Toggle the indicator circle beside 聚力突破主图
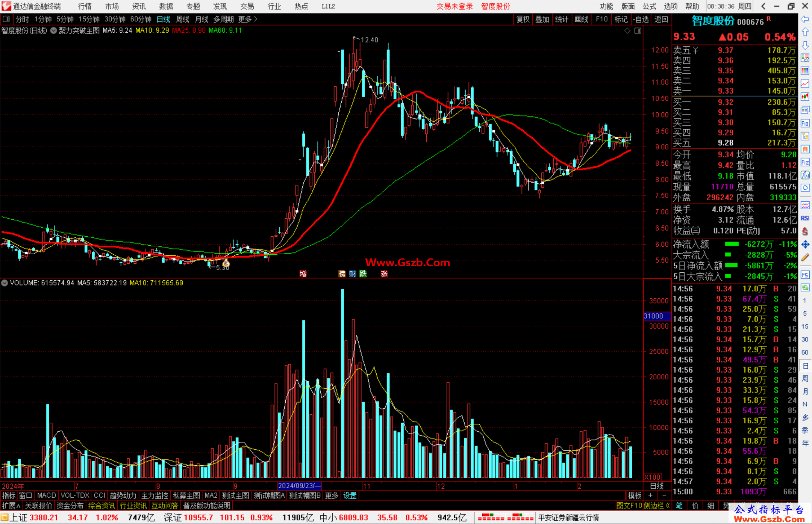Image resolution: width=812 pixels, height=524 pixels. click(x=54, y=30)
